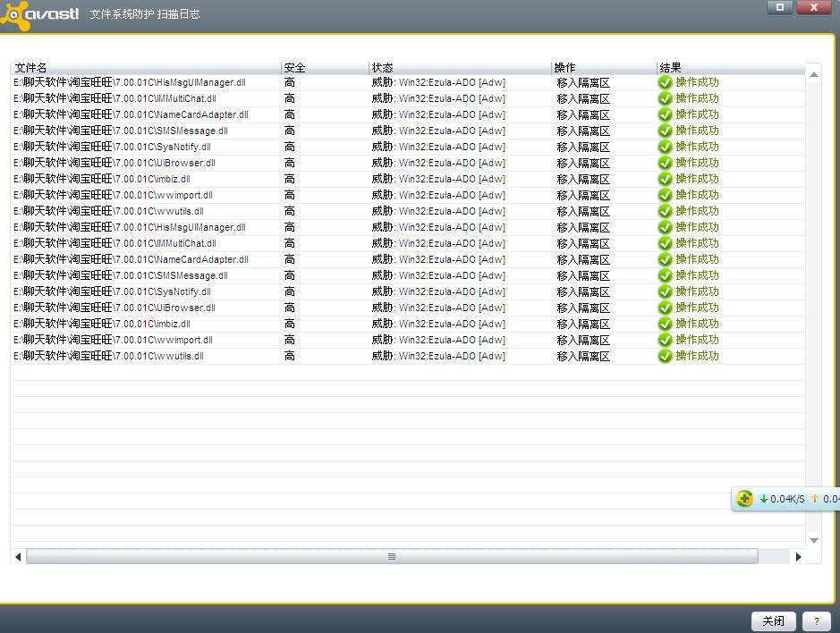This screenshot has height=633, width=840.
Task: Click the 高 severity on the second IMMultiChat.dll row
Action: click(289, 243)
